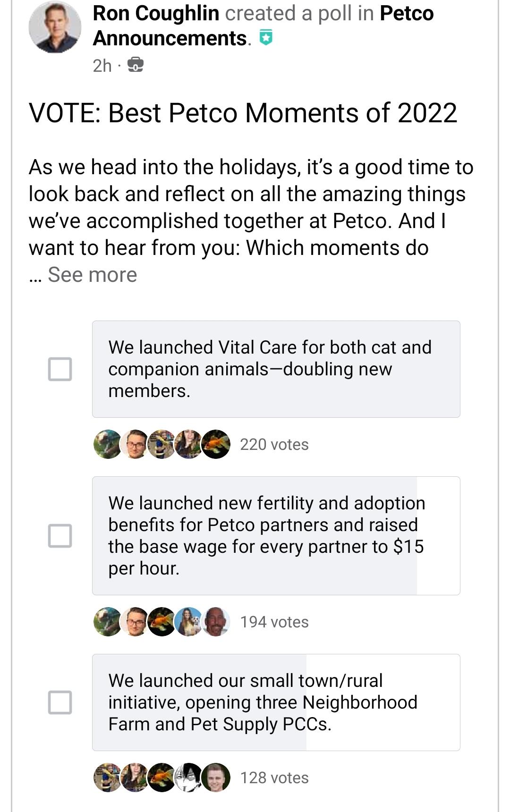View voters behind the 220 votes count
Image resolution: width=510 pixels, height=812 pixels.
274,444
